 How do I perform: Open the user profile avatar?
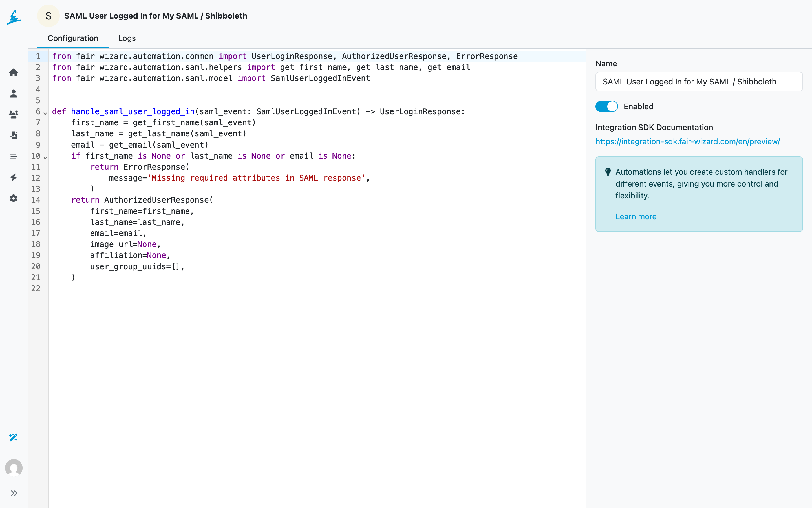[14, 468]
